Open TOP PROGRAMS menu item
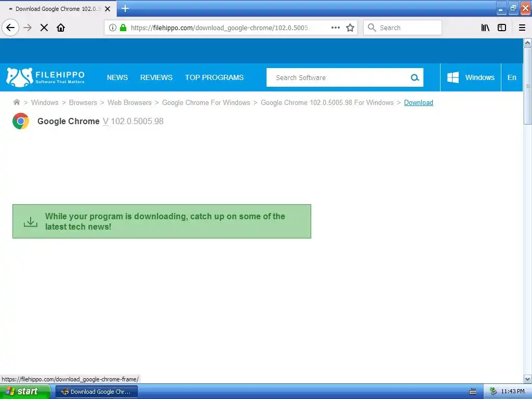This screenshot has width=532, height=399. (x=214, y=77)
